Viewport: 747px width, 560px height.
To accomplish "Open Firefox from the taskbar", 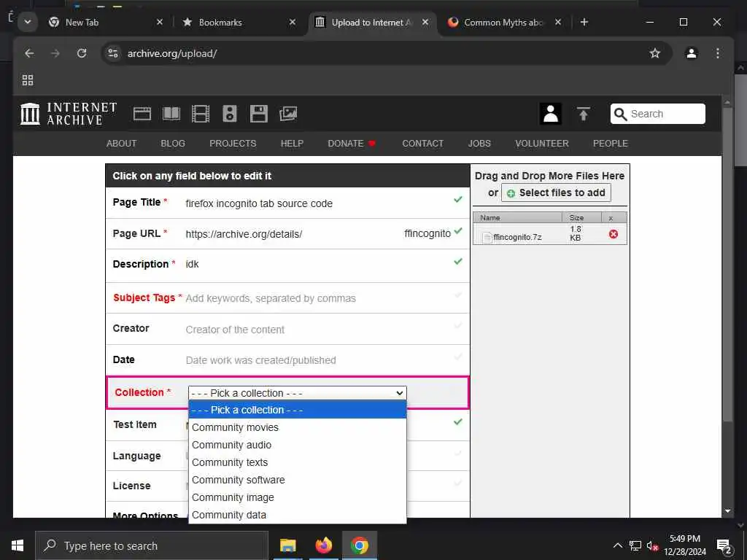I will coord(323,545).
